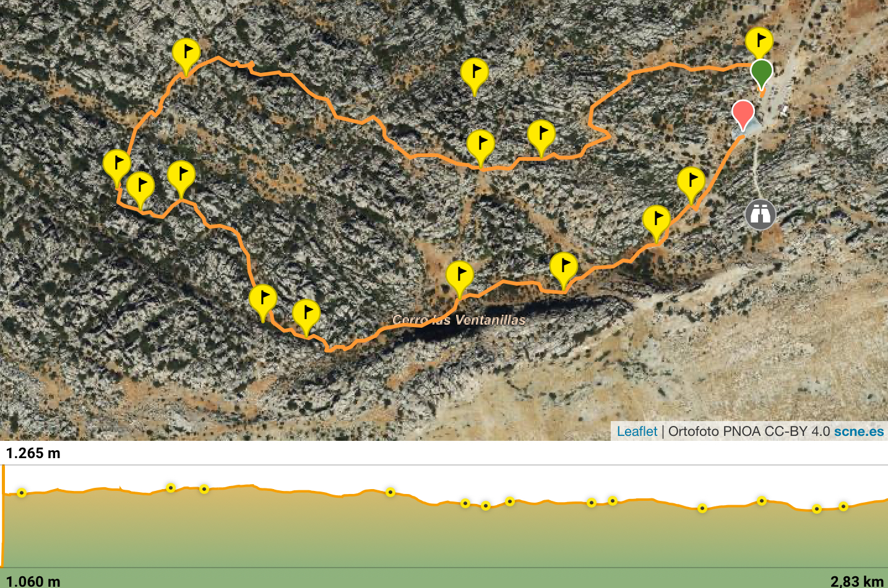
Task: Click the Cerro las Ventanillas map label
Action: pos(459,320)
